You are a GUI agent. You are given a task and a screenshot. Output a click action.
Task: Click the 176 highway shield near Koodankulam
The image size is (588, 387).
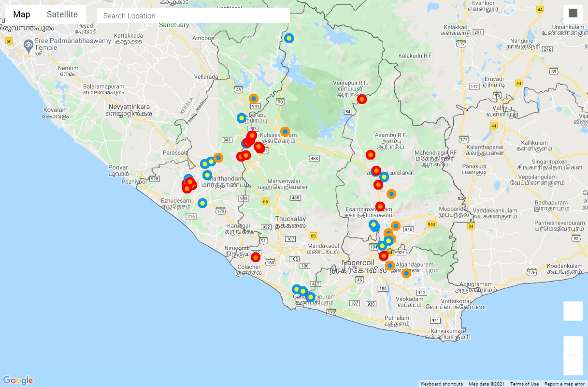[532, 272]
